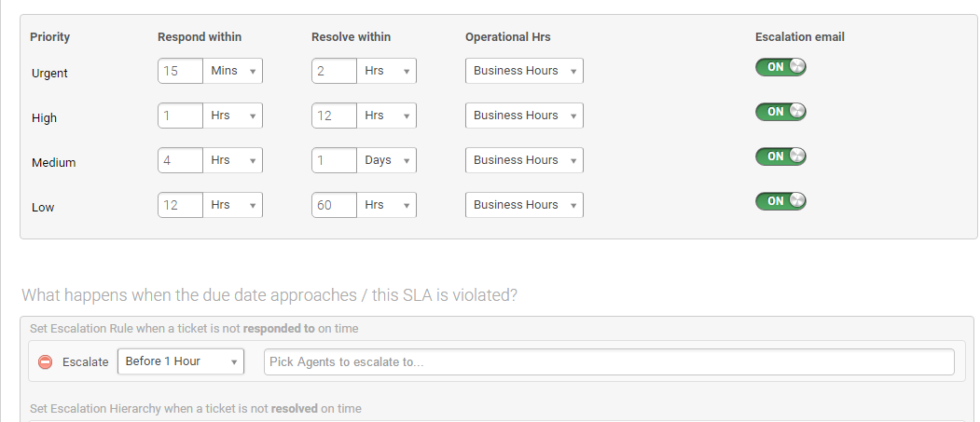Turn off the Low escalation email
The height and width of the screenshot is (422, 980).
(780, 201)
